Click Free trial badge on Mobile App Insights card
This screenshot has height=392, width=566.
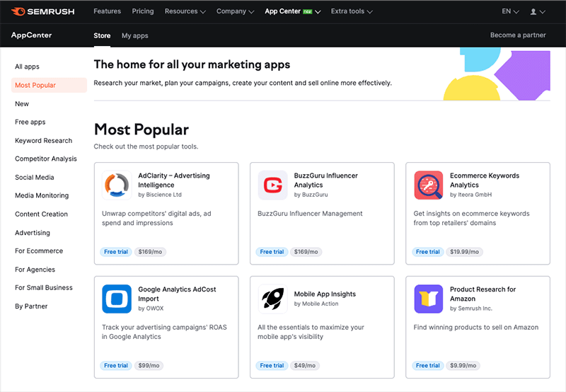pos(272,366)
